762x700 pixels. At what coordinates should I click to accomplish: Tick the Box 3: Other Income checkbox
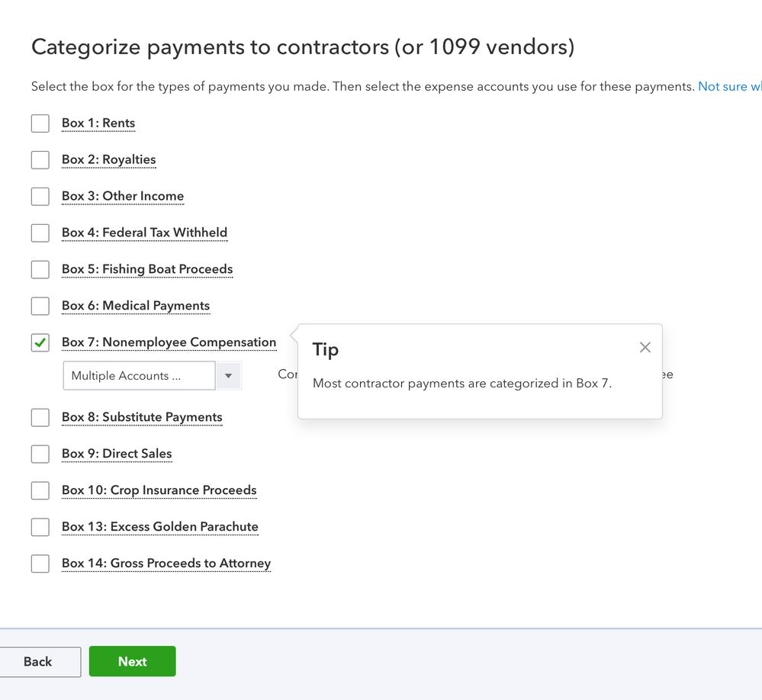40,197
